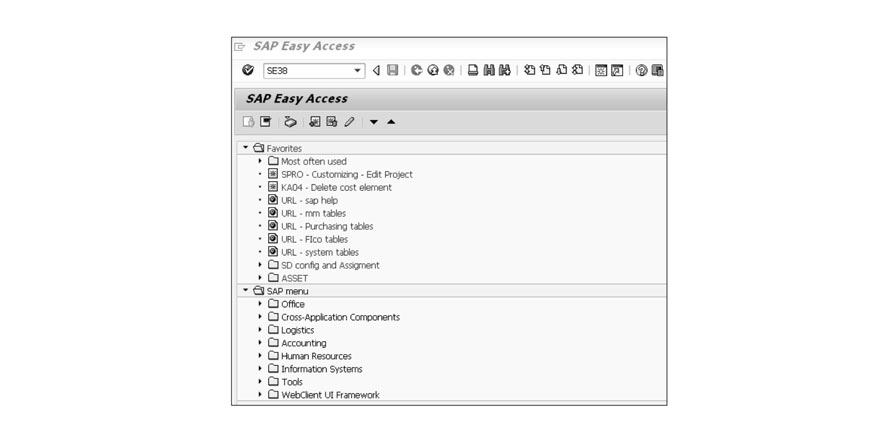Select the Most often used row
Viewport: 890px width, 440px height.
point(313,161)
